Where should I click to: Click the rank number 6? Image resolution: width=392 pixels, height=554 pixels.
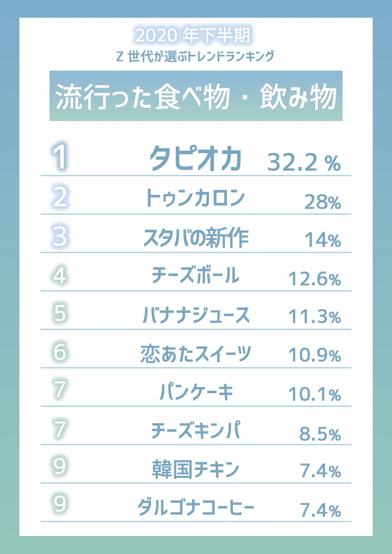pyautogui.click(x=60, y=351)
